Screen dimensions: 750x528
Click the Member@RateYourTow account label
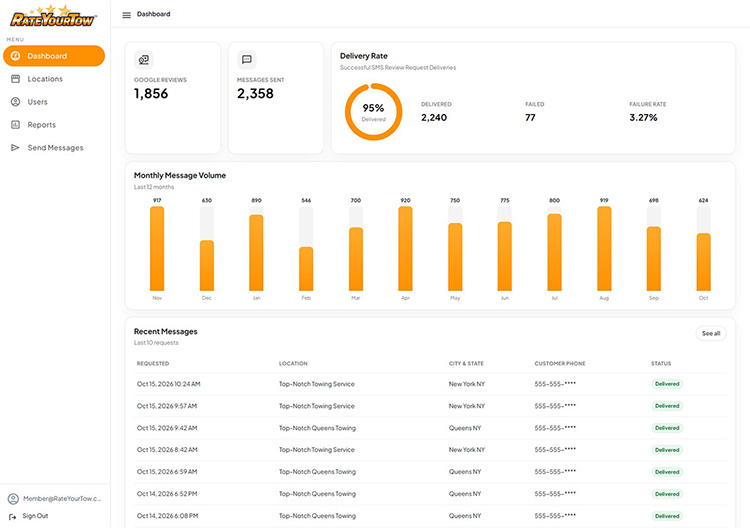[x=62, y=499]
